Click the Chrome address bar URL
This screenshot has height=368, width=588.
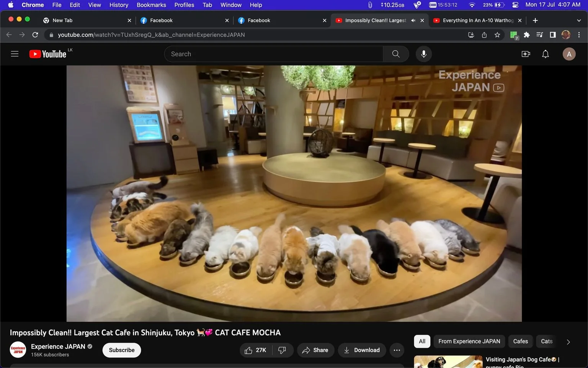[x=151, y=35]
